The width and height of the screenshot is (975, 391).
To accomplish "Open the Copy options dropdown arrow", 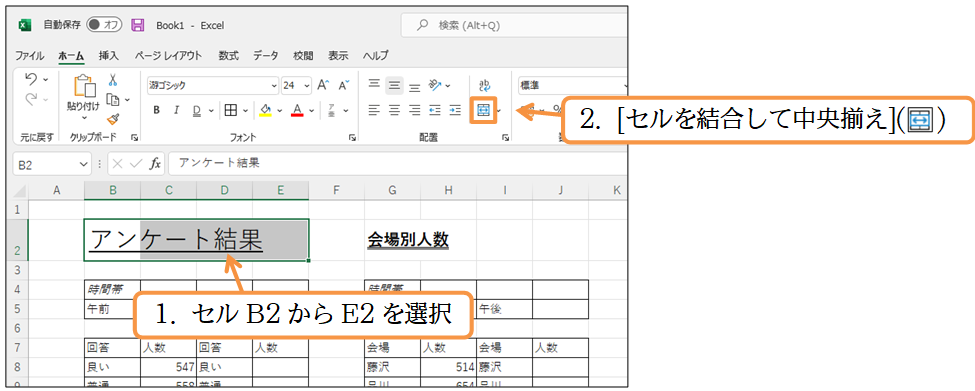I will coord(127,99).
